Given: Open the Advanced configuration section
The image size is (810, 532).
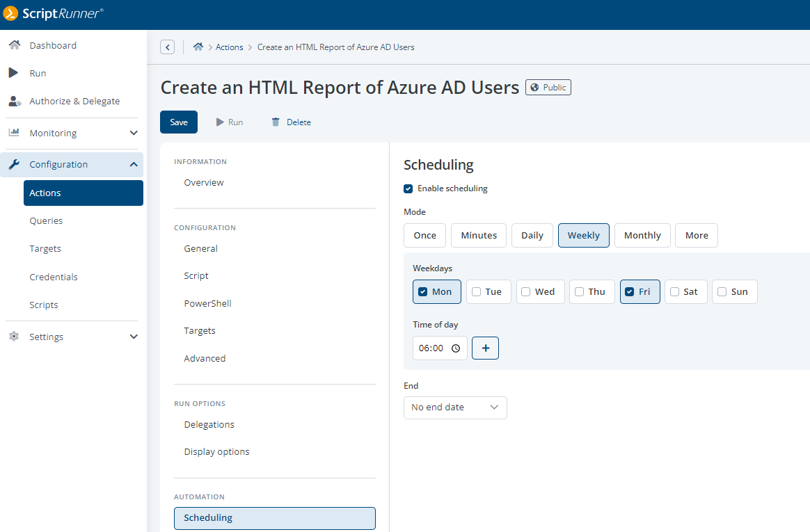Looking at the screenshot, I should click(205, 359).
